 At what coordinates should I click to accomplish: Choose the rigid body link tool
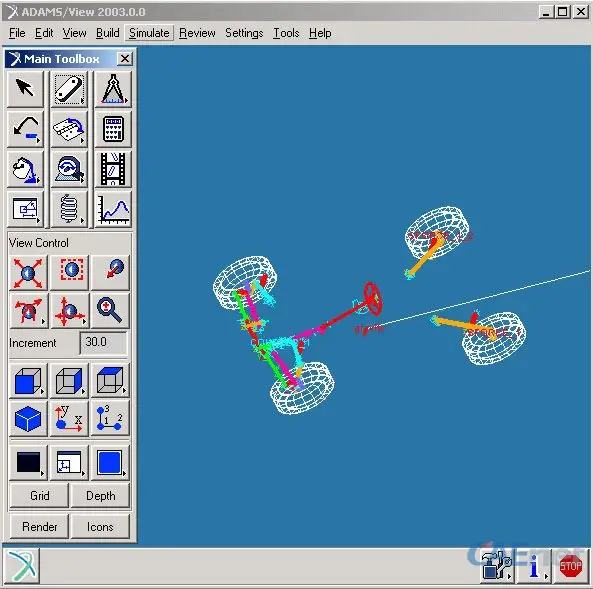click(x=68, y=89)
